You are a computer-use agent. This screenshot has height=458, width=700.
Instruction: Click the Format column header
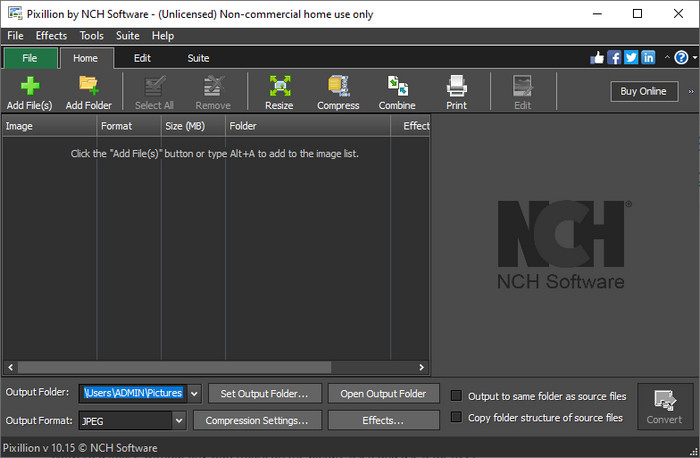pos(129,126)
